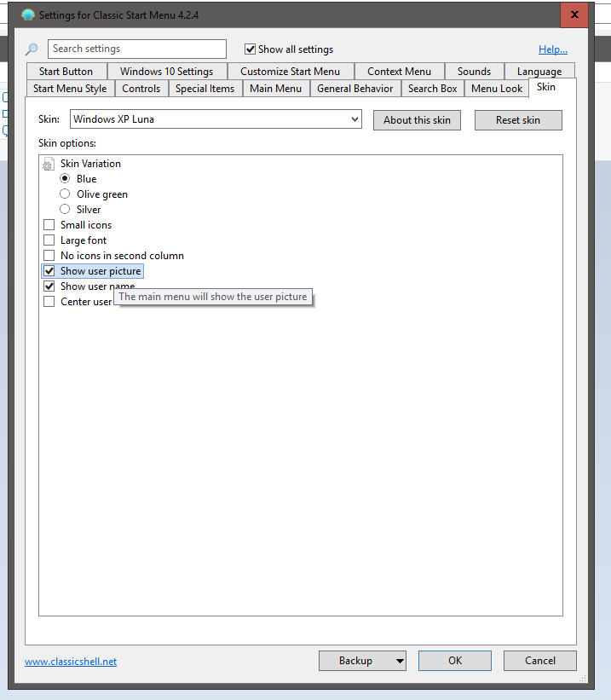
Task: Click the window resize grip corner
Action: pyautogui.click(x=582, y=678)
